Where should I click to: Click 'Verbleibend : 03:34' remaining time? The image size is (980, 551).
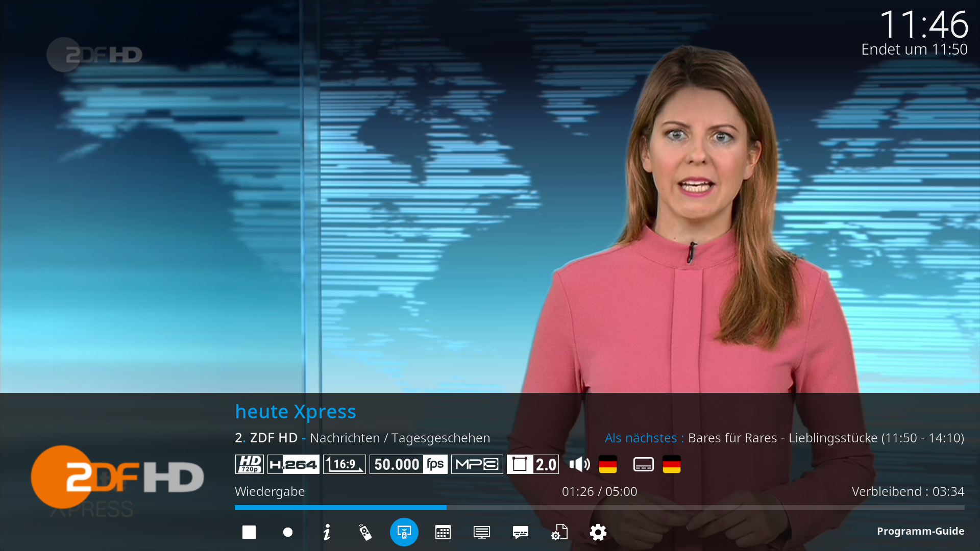[x=908, y=491]
